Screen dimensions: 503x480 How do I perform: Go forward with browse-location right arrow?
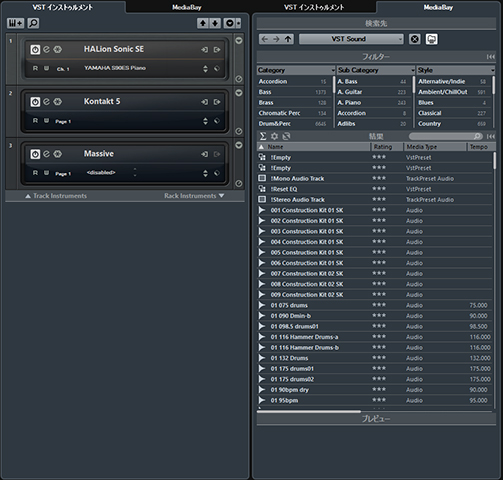[x=276, y=39]
